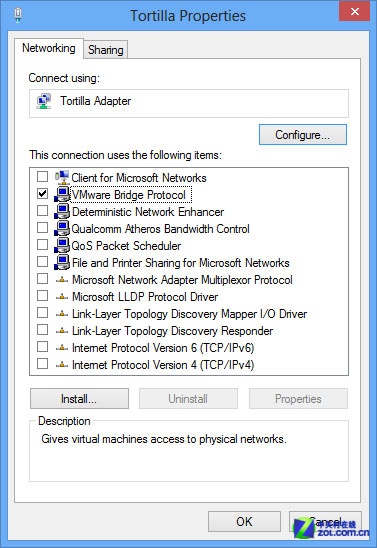Open the Configure... adapter button
Viewport: 377px width, 548px height.
pos(303,135)
